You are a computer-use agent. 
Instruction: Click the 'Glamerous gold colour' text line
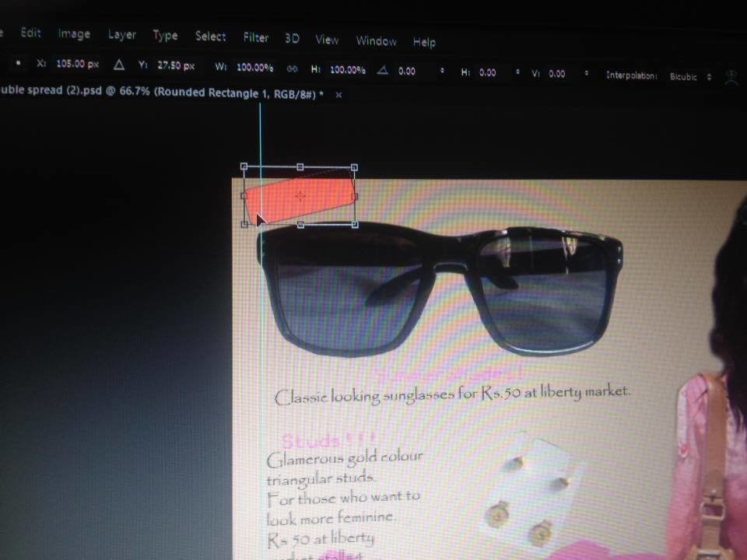(x=345, y=458)
